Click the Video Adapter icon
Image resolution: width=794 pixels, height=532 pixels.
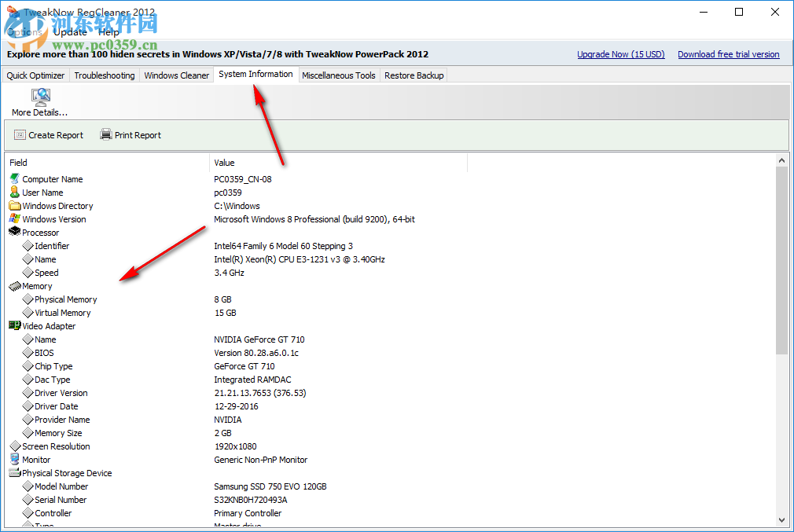coord(13,325)
